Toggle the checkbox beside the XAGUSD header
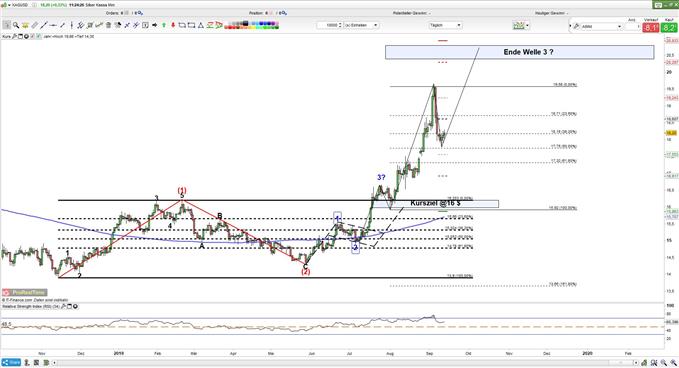Viewport: 679px width, 368px height. [36, 5]
